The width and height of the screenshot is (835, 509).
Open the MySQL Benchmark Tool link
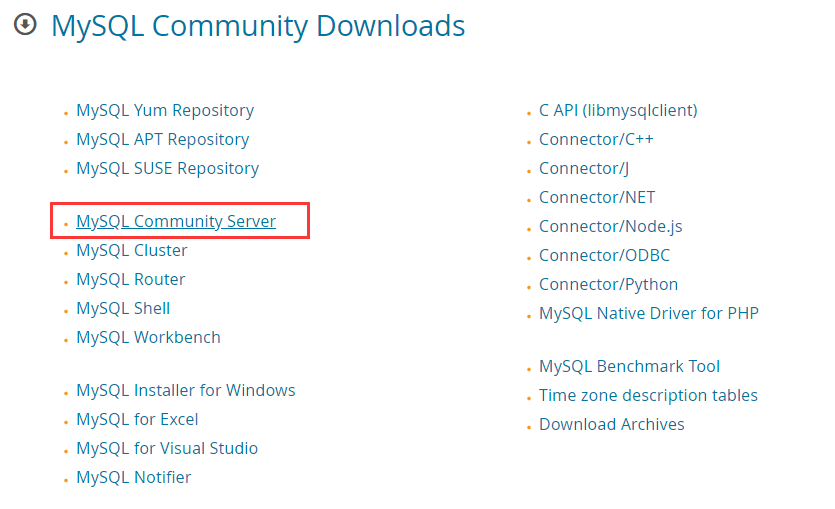629,366
